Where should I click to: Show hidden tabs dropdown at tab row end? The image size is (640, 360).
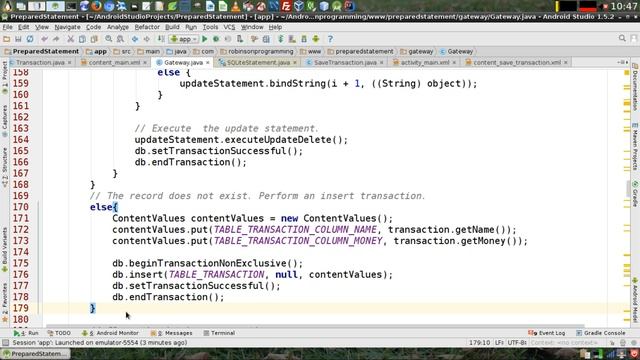pos(622,62)
